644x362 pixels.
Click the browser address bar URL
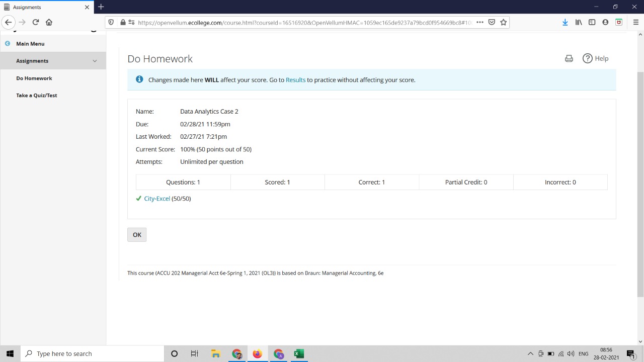pyautogui.click(x=302, y=22)
